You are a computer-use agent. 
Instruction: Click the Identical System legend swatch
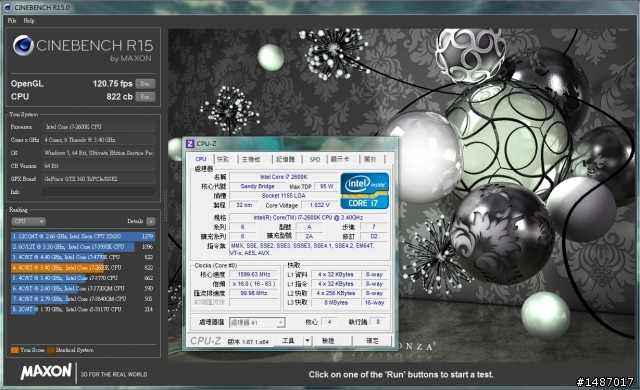coord(51,350)
